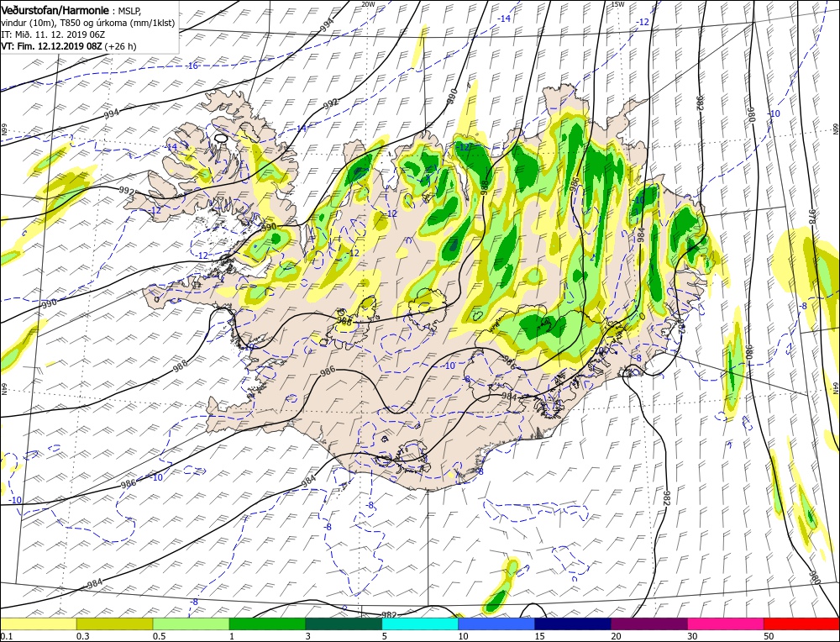Choose the purple 20 mm legend swatch
The image size is (840, 642).
(649, 624)
